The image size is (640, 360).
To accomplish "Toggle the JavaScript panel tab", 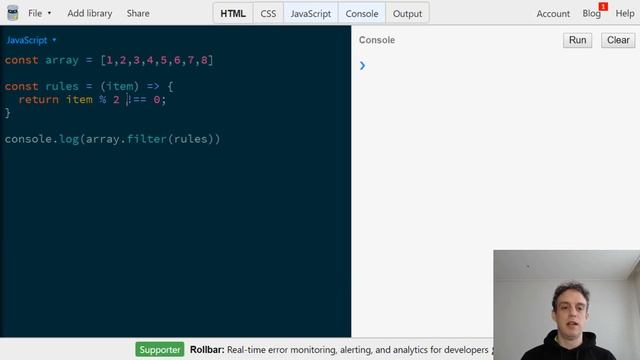I will click(x=311, y=13).
